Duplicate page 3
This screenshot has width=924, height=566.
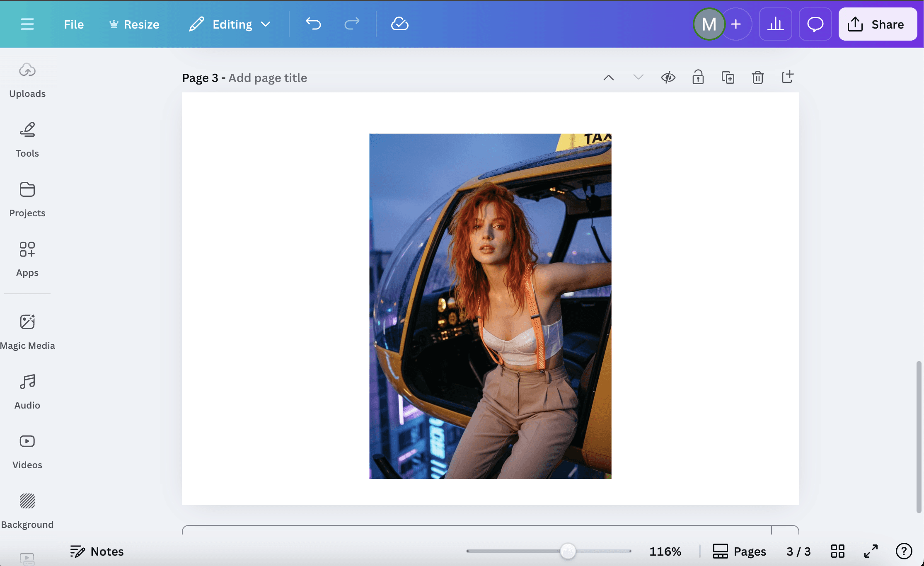click(728, 77)
